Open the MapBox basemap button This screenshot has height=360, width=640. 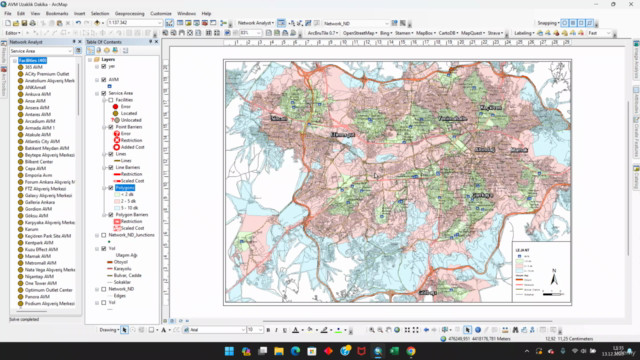tap(425, 33)
